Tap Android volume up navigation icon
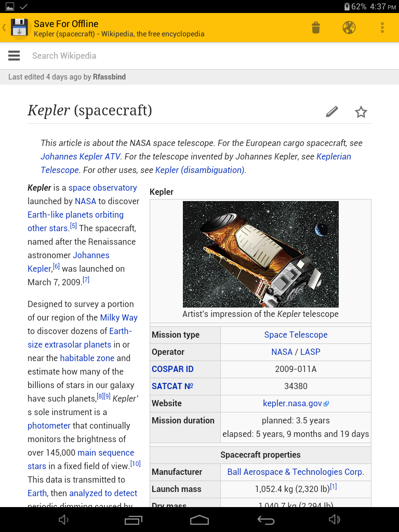The width and height of the screenshot is (399, 532). (x=334, y=520)
